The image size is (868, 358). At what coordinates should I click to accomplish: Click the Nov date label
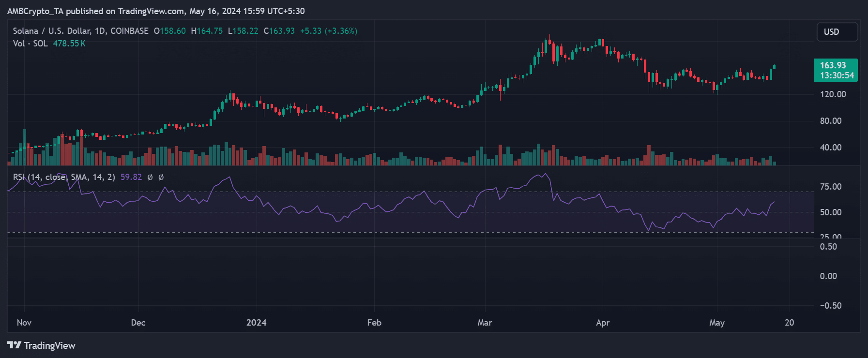click(24, 323)
